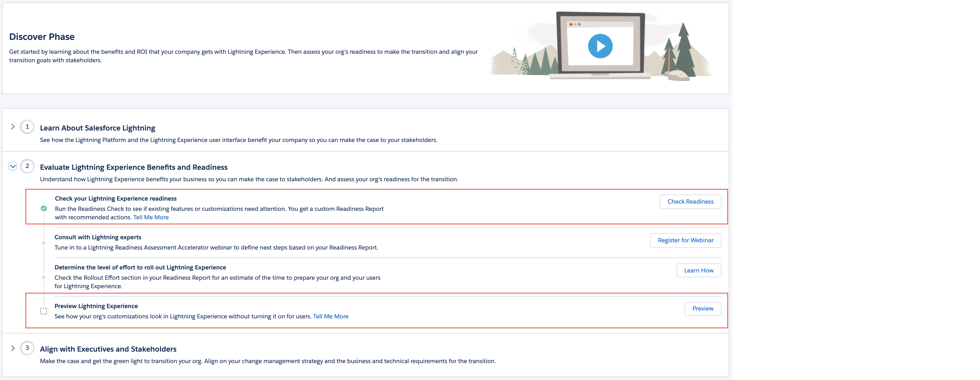The width and height of the screenshot is (980, 380).
Task: Click the Check Readiness button
Action: [690, 202]
